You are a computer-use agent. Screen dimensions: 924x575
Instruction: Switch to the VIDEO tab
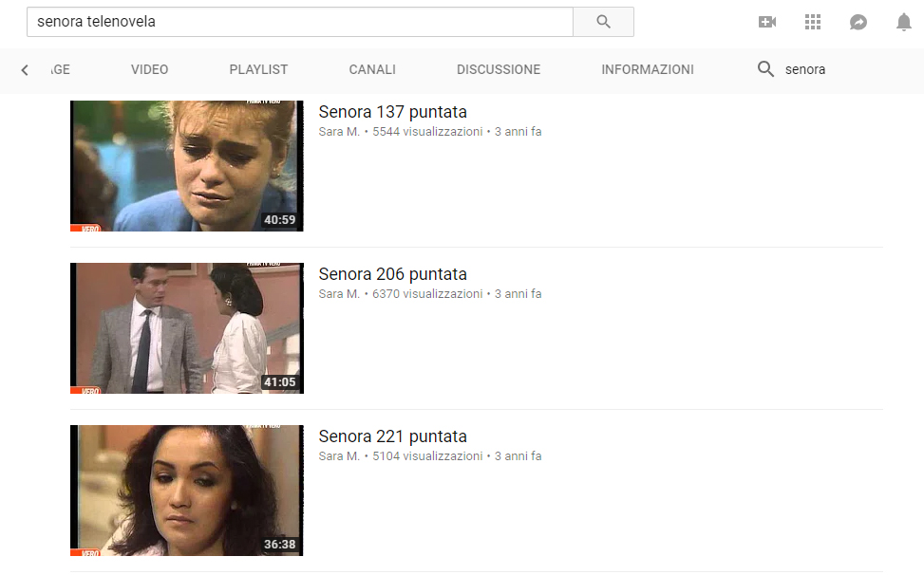[150, 69]
